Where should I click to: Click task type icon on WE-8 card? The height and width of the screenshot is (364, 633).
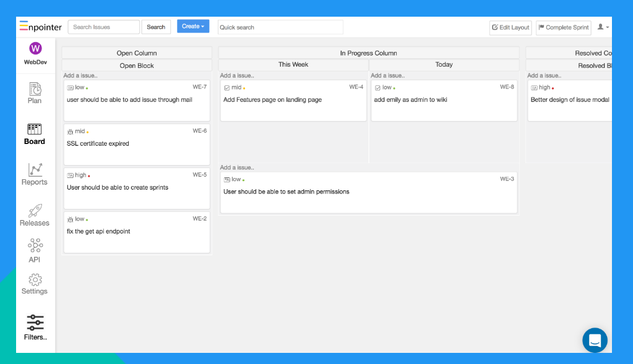tap(377, 88)
